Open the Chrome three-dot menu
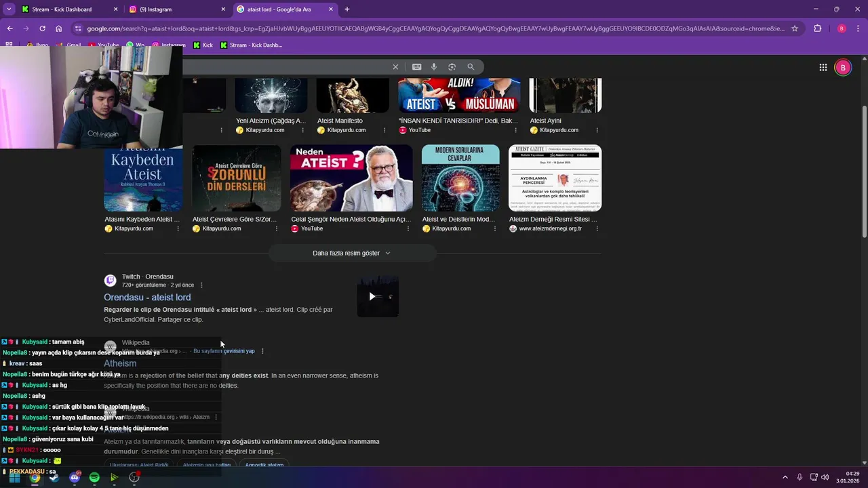Viewport: 868px width, 488px height. click(x=858, y=28)
